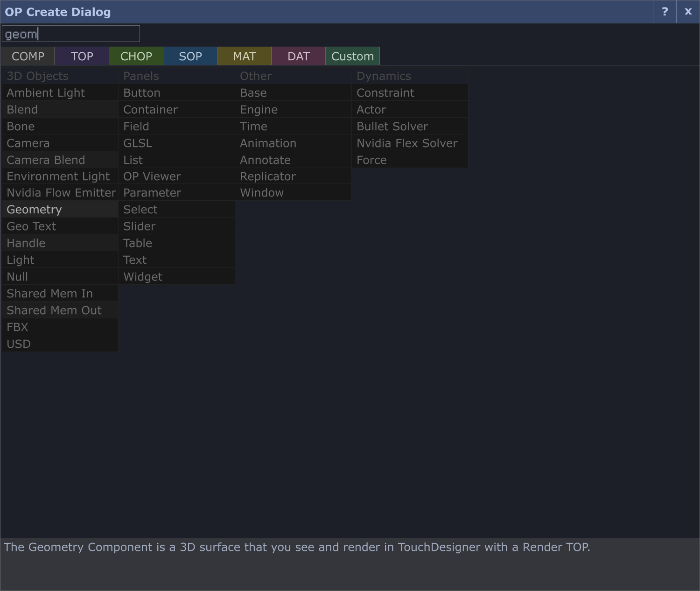The width and height of the screenshot is (700, 591).
Task: Open the SOP operator tab
Action: point(190,56)
